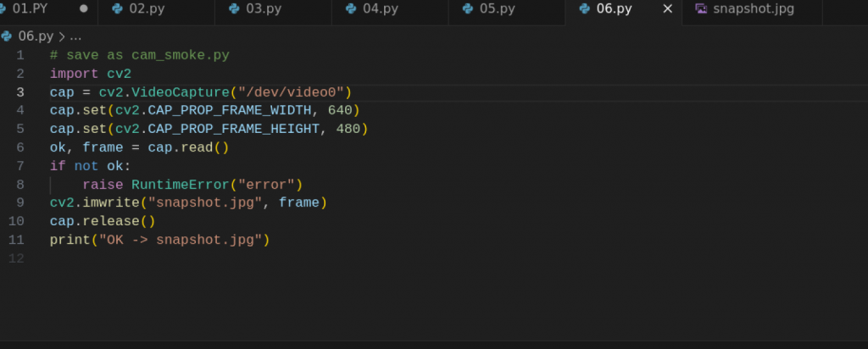868x349 pixels.
Task: Click the Python icon on the 03.py tab
Action: tap(234, 8)
